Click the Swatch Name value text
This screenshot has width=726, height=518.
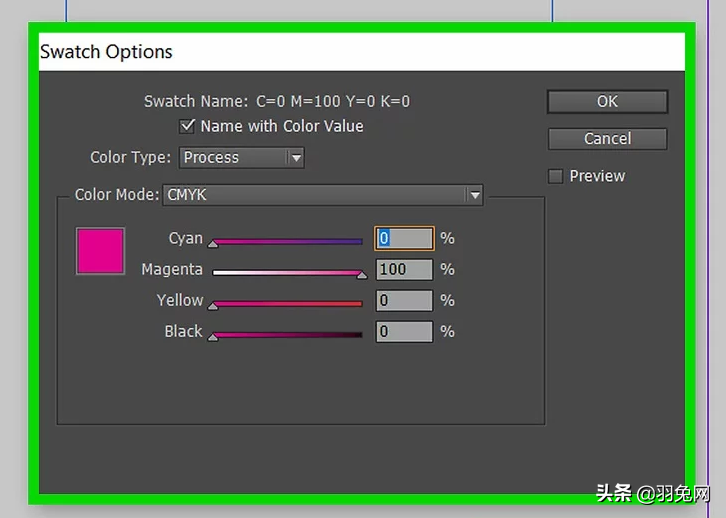pyautogui.click(x=333, y=101)
